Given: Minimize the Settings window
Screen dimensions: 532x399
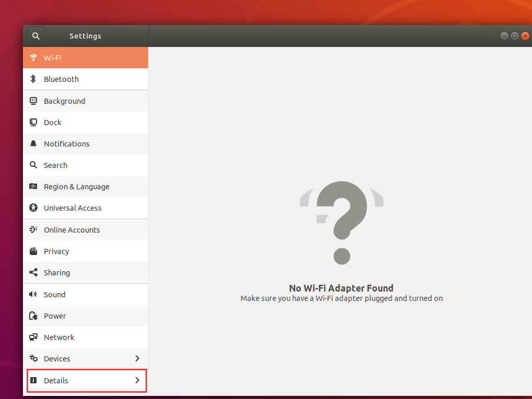Looking at the screenshot, I should (x=504, y=35).
